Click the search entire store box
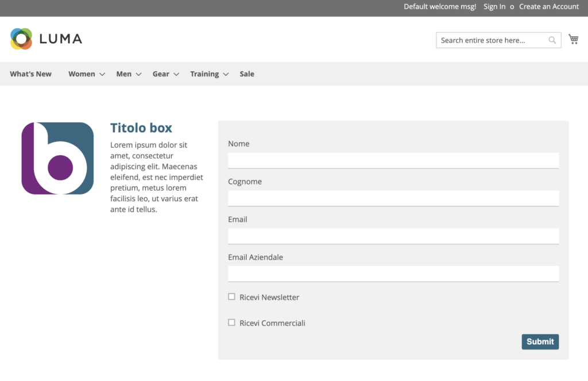This screenshot has width=588, height=381. (490, 40)
